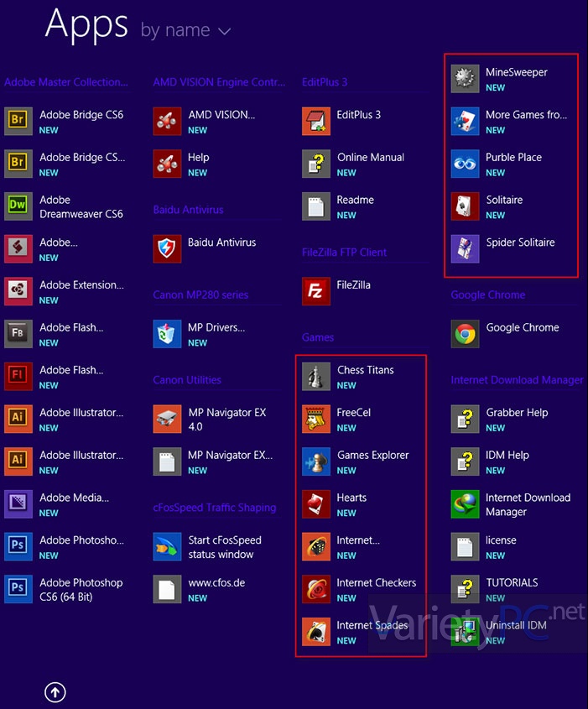
Task: Launch FileZilla icon
Action: click(x=316, y=291)
